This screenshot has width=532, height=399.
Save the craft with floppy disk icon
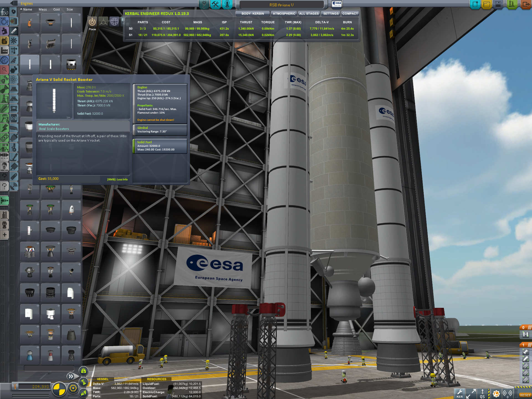[498, 4]
